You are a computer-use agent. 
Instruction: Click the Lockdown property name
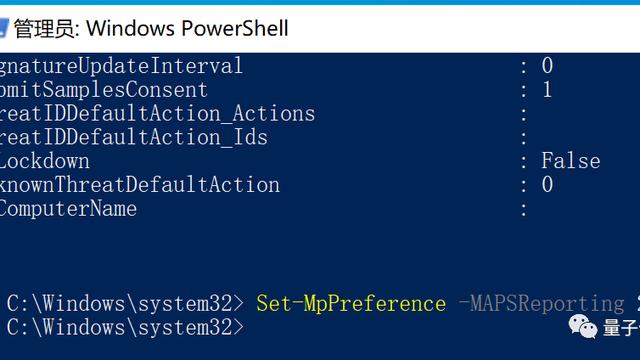pyautogui.click(x=44, y=161)
